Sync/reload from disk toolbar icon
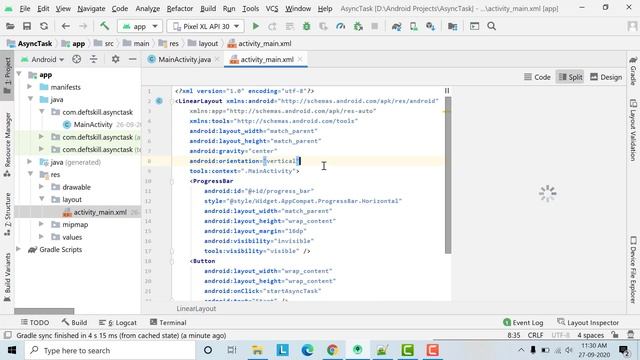This screenshot has width=640, height=360. 44,26
